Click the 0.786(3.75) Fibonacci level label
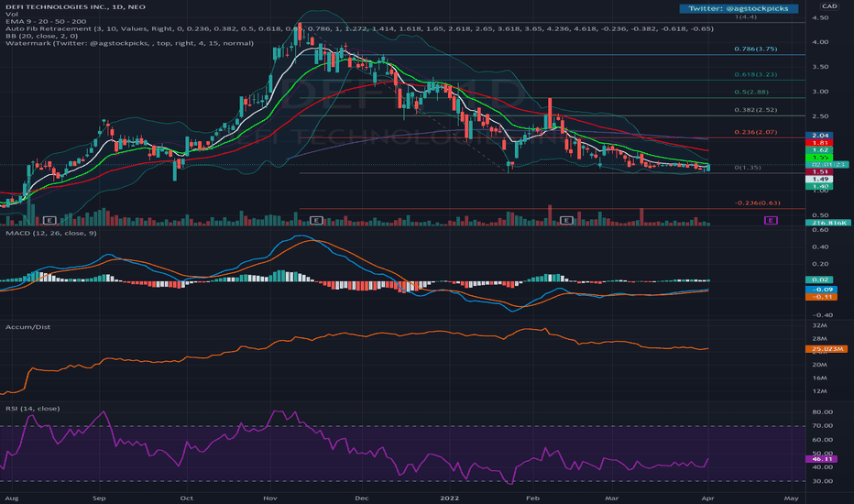The image size is (854, 504). (x=755, y=49)
